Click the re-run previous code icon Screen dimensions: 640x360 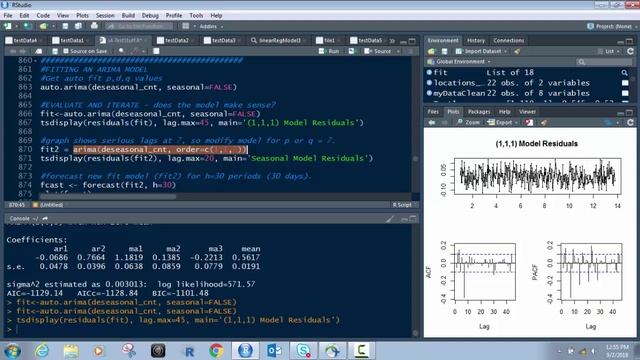pyautogui.click(x=351, y=51)
